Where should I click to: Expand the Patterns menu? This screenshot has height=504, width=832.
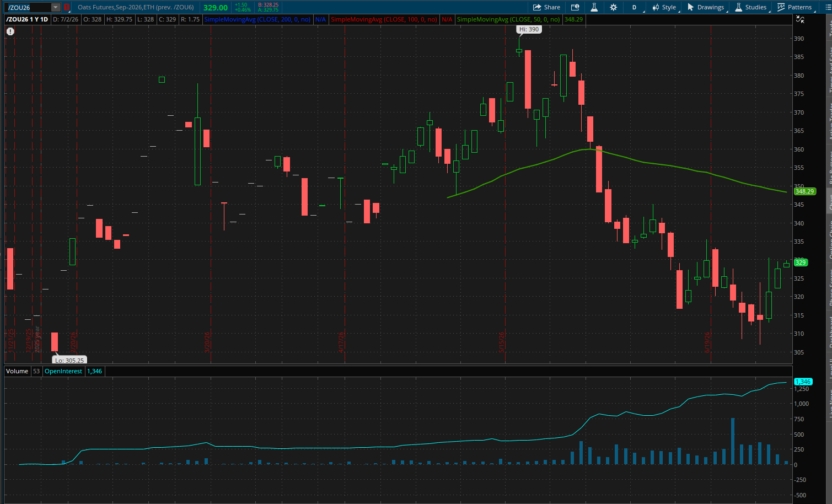tap(795, 7)
